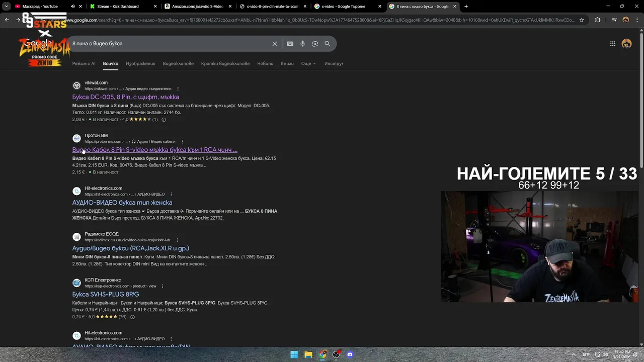Viewport: 644px width, 362px height.
Task: Expand the Още search filter menu
Action: tap(308, 64)
